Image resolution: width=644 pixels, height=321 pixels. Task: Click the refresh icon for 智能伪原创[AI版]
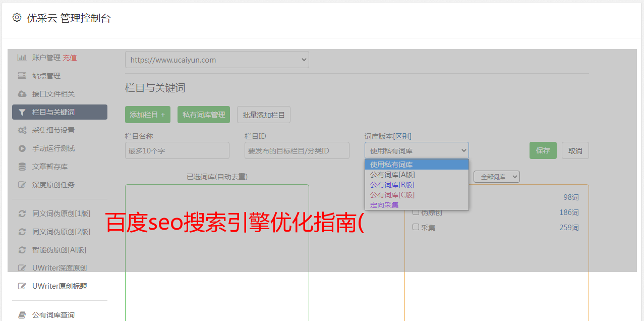(x=22, y=250)
